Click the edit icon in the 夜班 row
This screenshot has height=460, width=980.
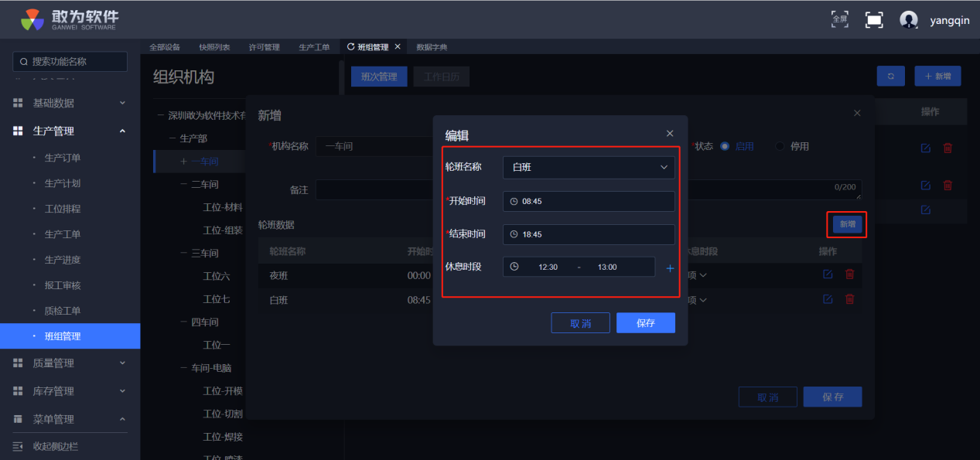click(828, 274)
